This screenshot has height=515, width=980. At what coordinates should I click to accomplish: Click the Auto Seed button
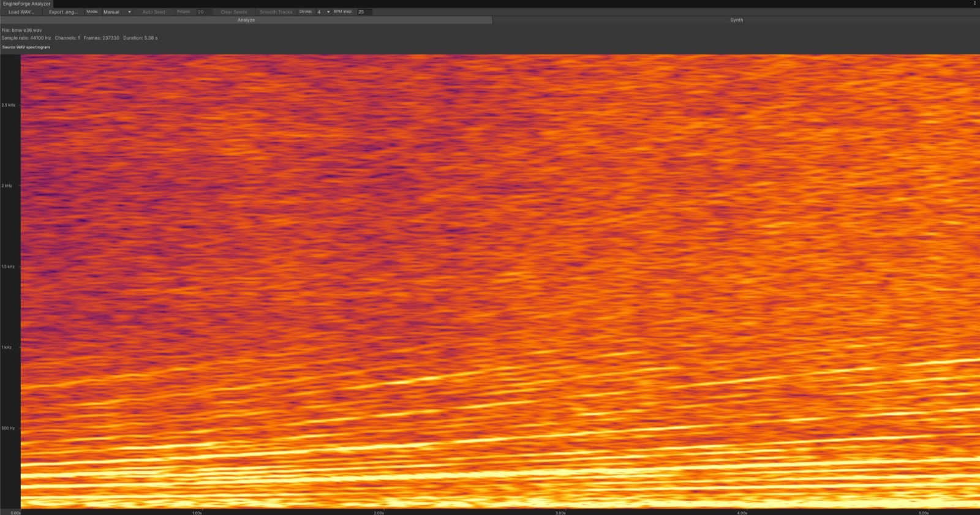point(154,12)
